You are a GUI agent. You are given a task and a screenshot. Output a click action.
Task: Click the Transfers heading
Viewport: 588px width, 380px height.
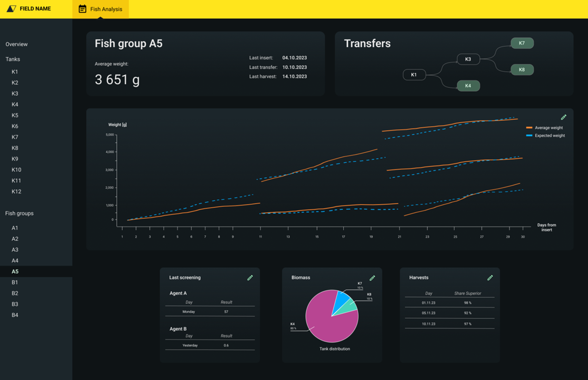[367, 43]
